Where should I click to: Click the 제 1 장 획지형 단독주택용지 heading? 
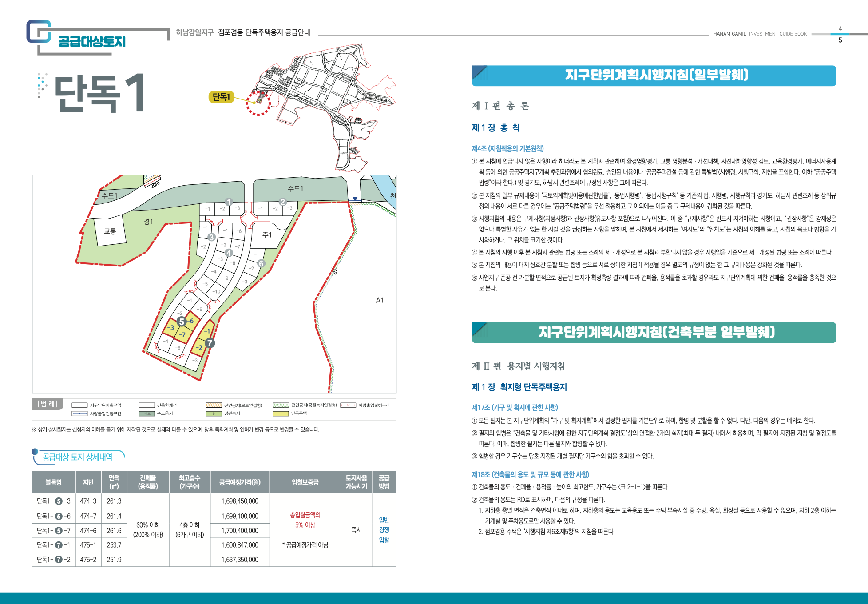pyautogui.click(x=519, y=387)
